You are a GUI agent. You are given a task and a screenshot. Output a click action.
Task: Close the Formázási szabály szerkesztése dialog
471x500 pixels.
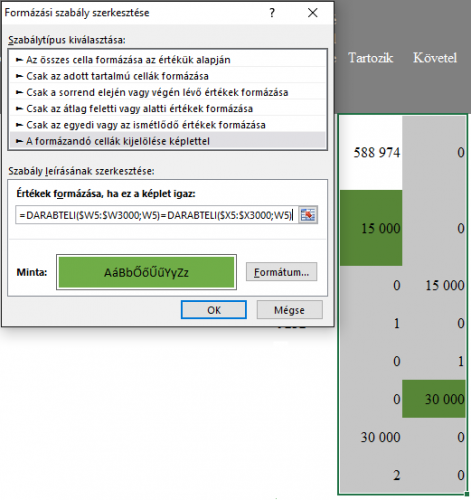(312, 13)
